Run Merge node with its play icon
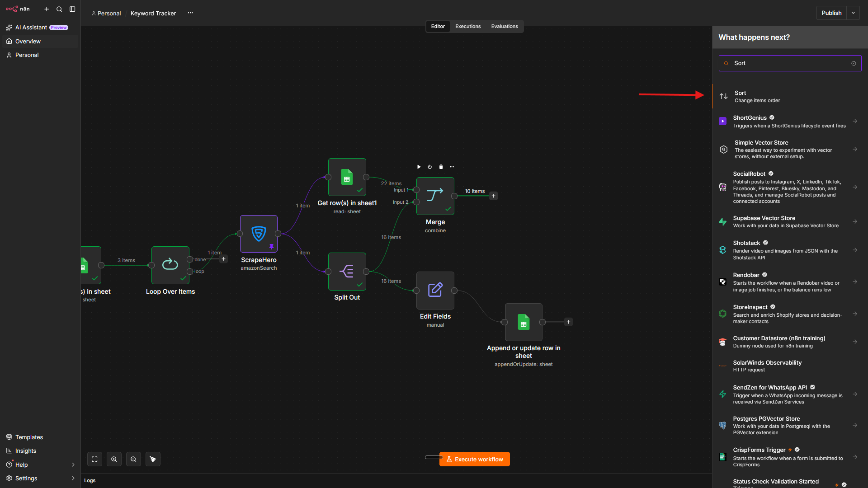The width and height of the screenshot is (868, 488). [x=419, y=167]
